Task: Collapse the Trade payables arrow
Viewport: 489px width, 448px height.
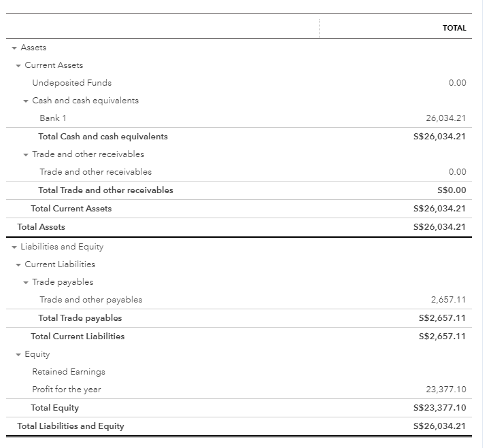Action: (x=26, y=282)
